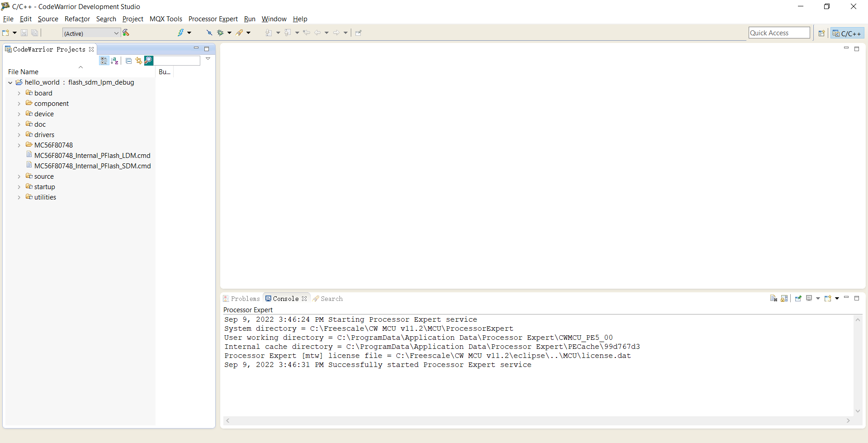Collapse the hello_world project node
The image size is (868, 443).
point(10,82)
